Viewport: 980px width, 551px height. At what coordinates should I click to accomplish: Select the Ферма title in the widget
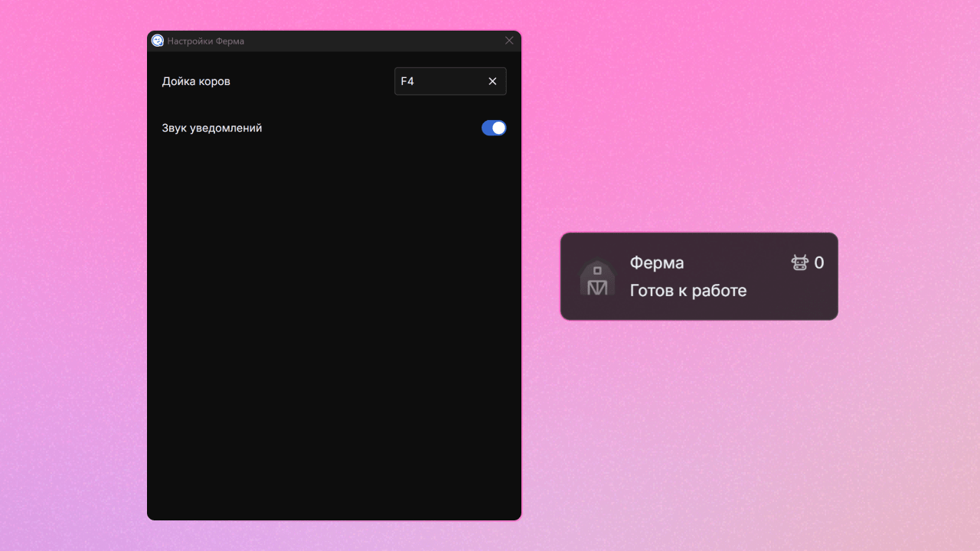[x=657, y=263]
